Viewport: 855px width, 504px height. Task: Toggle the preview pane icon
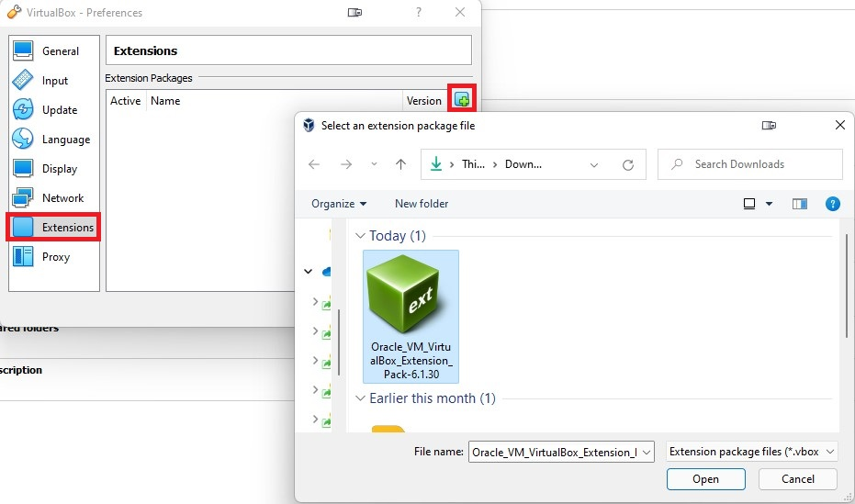coord(799,204)
